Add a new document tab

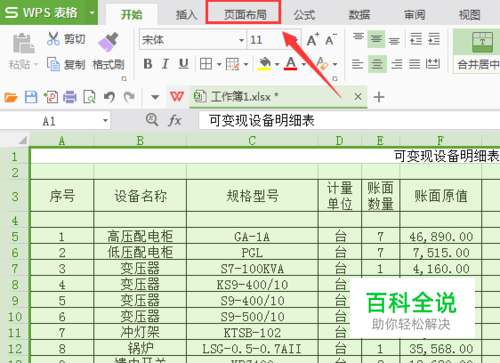379,97
